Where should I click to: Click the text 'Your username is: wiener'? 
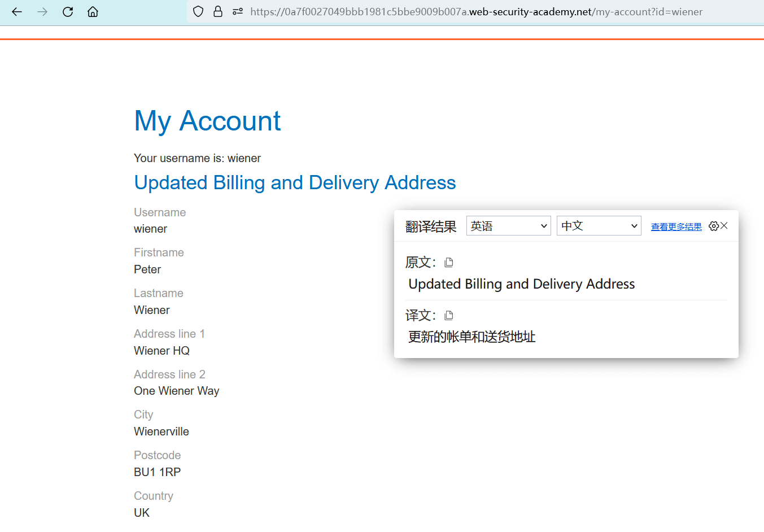pyautogui.click(x=198, y=158)
